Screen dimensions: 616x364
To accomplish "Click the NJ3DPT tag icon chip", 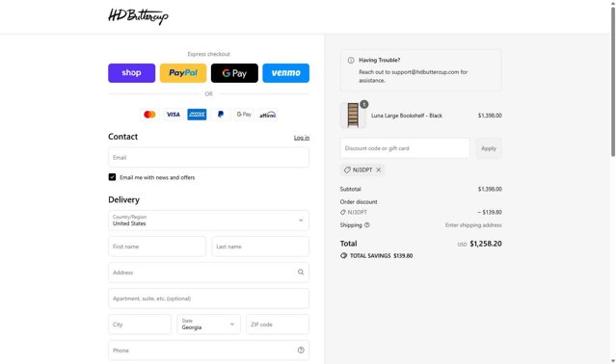I will click(347, 169).
